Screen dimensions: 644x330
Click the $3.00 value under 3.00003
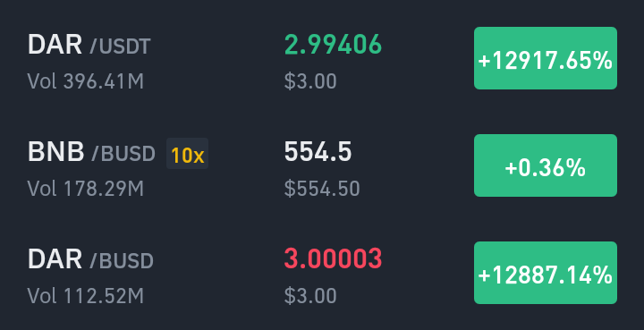click(310, 296)
